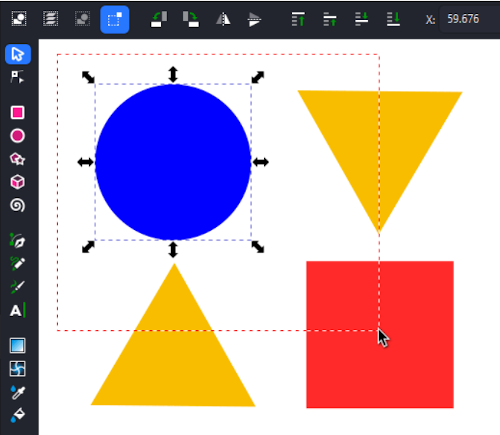
Task: Choose the Pen Bezier tool
Action: click(17, 241)
